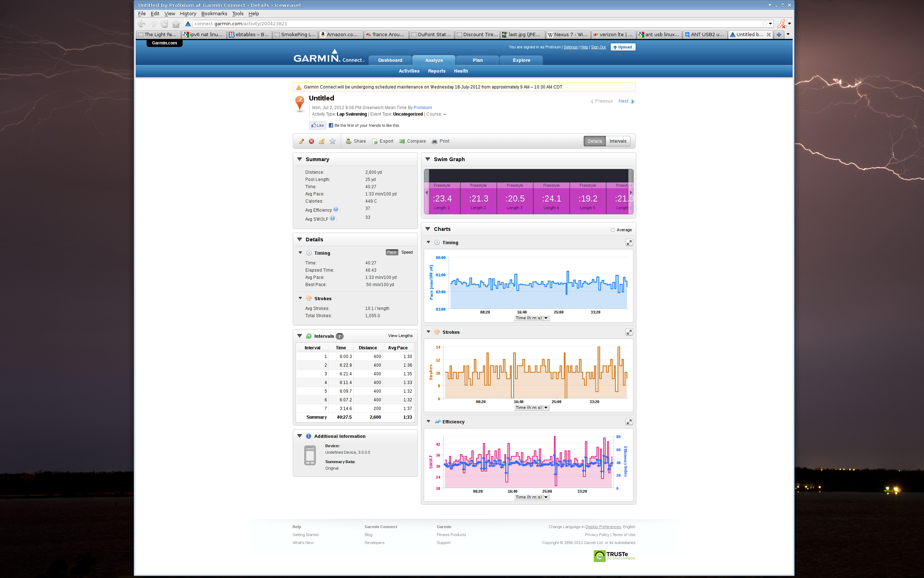Screen dimensions: 924x578
Task: Mark activity as favorite with star icon
Action: pos(332,141)
